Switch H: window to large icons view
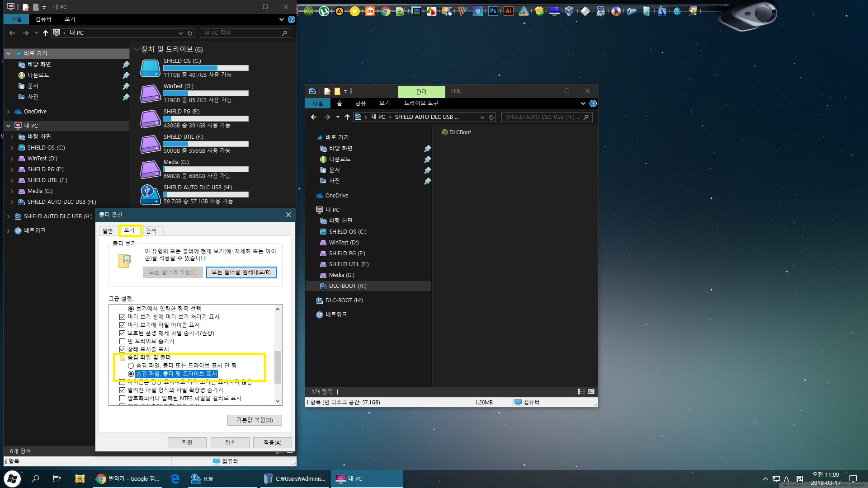 click(x=591, y=392)
